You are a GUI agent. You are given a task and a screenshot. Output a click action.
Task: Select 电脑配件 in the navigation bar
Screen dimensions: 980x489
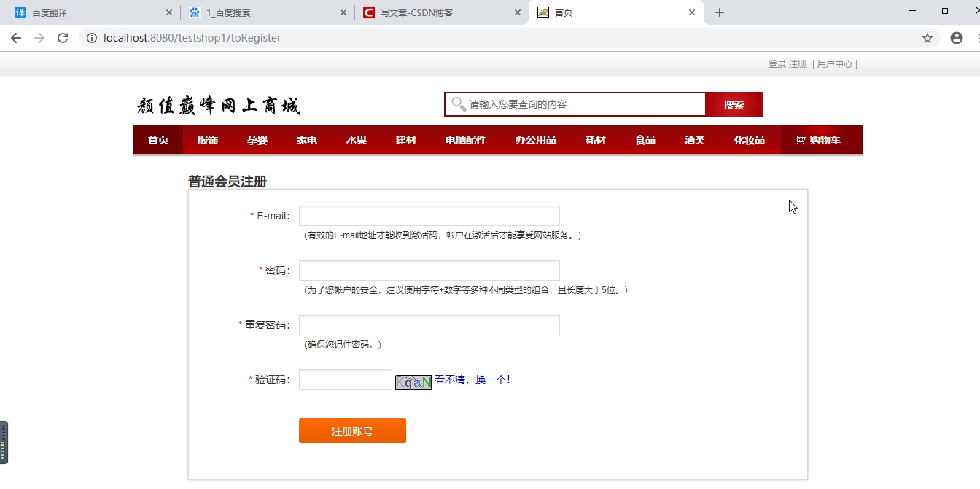[466, 140]
